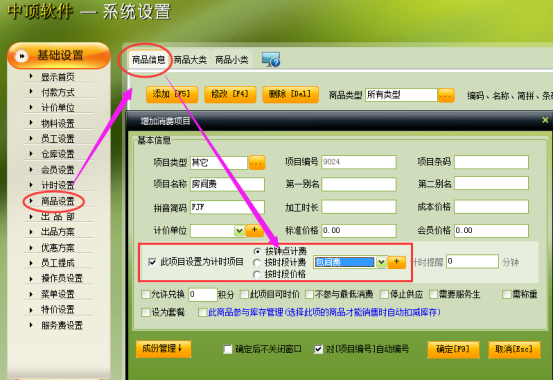
Task: Select the 按时段计费 radio button
Action: 257,263
